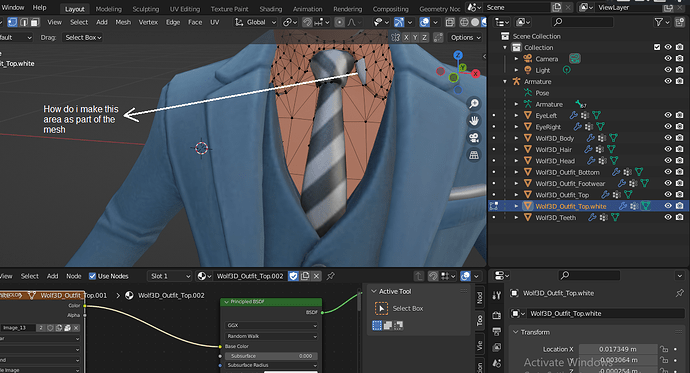Toggle Use Nodes checkbox
Screen dimensions: 690x373
click(x=92, y=276)
